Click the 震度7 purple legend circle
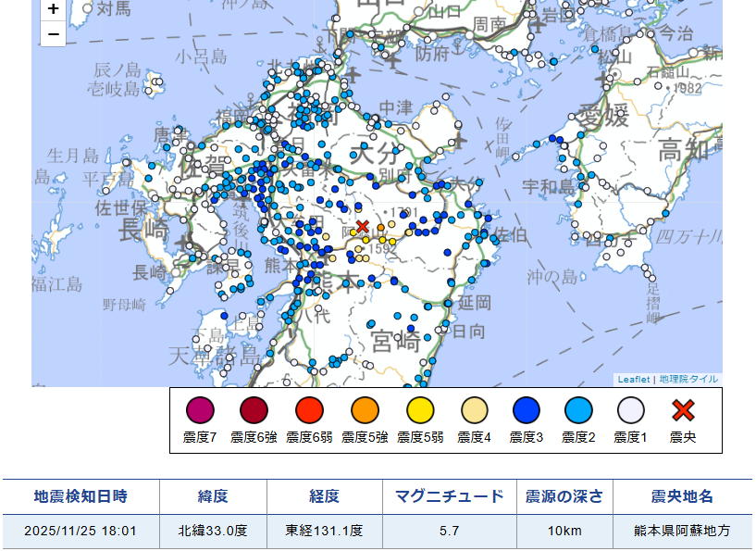This screenshot has height=551, width=756. pyautogui.click(x=200, y=410)
